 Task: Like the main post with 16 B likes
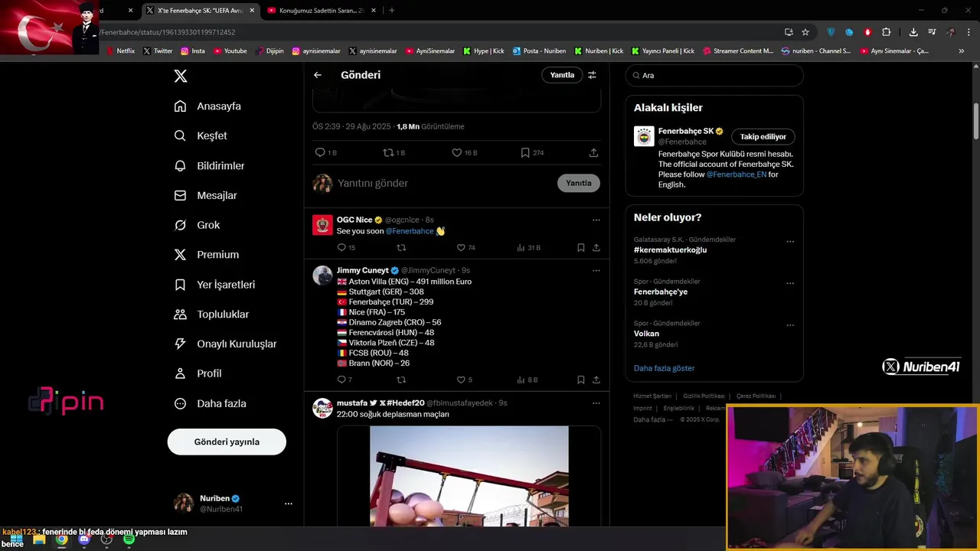coord(457,152)
